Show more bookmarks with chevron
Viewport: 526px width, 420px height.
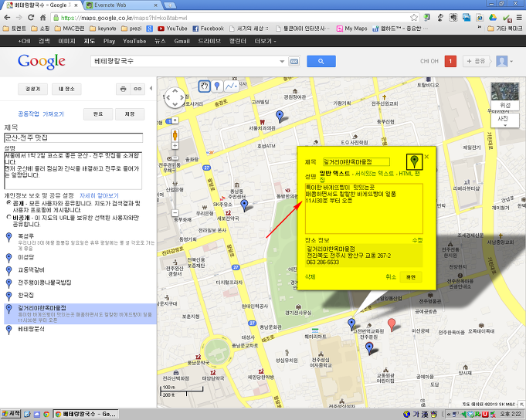pyautogui.click(x=480, y=28)
